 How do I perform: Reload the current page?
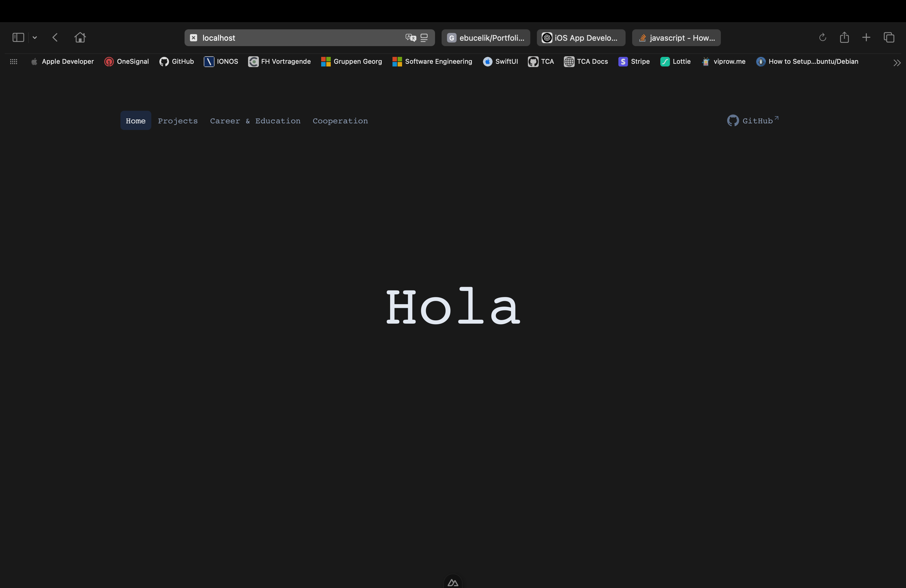click(822, 37)
